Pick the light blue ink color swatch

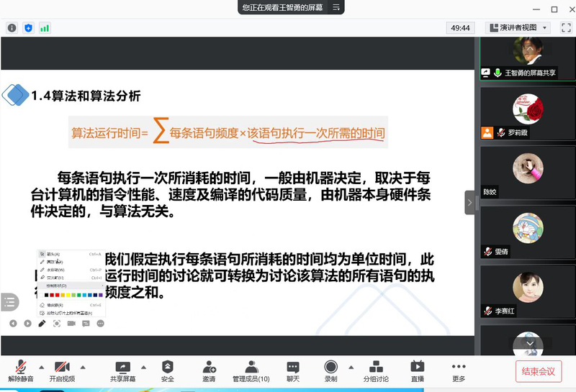[84, 295]
